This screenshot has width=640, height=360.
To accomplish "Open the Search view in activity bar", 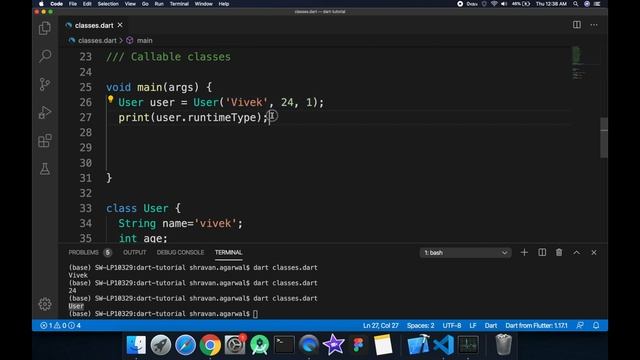I will [45, 56].
